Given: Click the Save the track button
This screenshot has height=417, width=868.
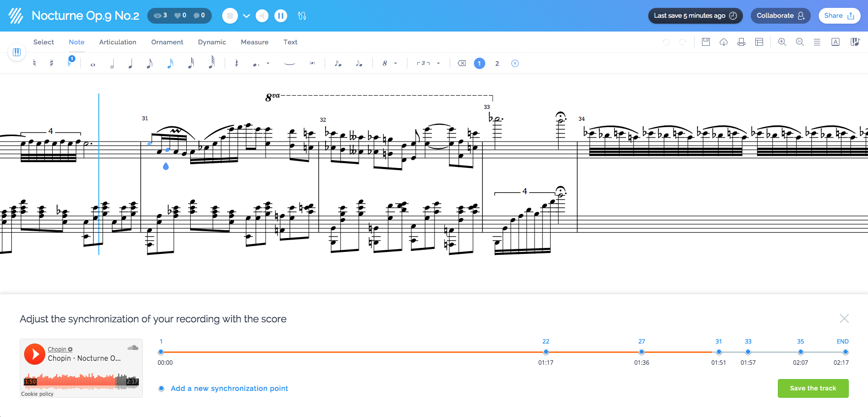Looking at the screenshot, I should (x=813, y=388).
